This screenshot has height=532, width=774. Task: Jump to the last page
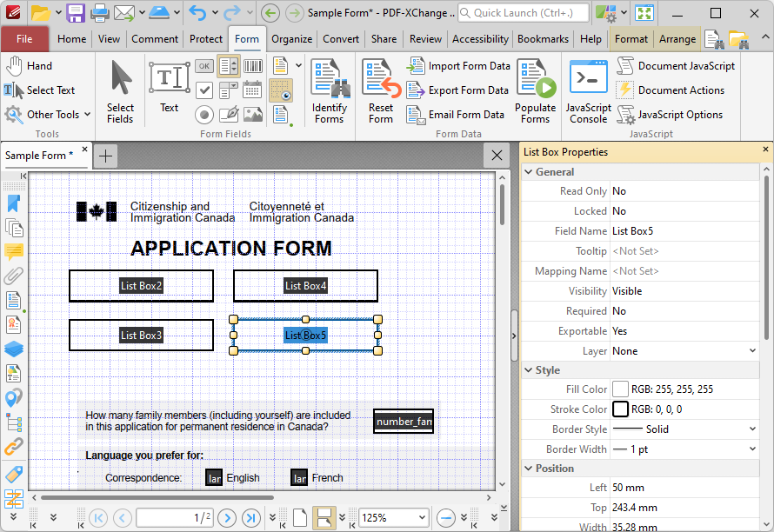tap(250, 518)
